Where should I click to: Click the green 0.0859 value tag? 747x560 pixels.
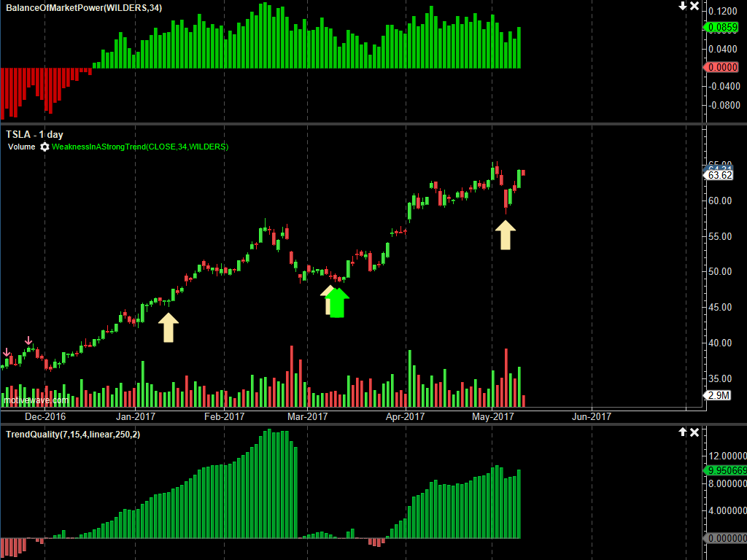(723, 27)
